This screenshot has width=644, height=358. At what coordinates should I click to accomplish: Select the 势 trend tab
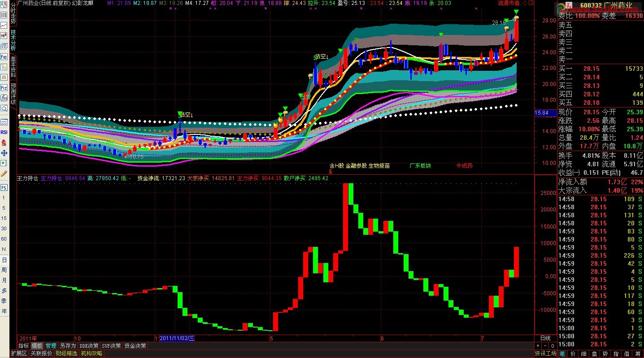(x=605, y=354)
